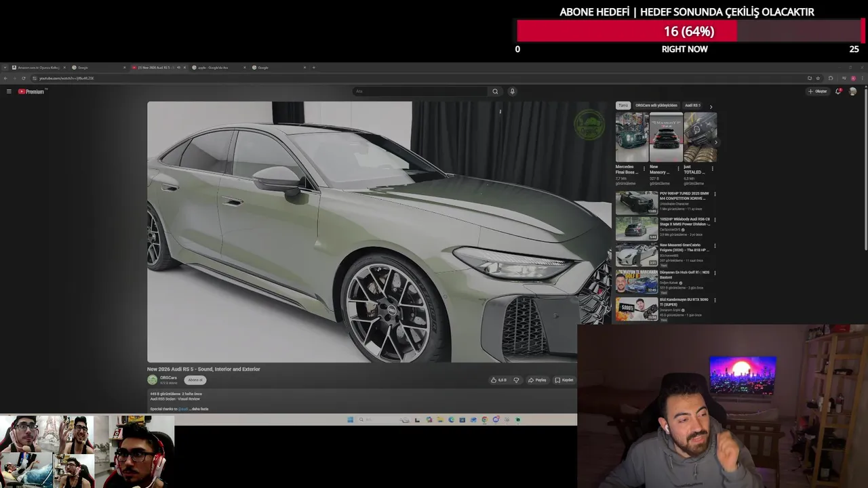The width and height of the screenshot is (868, 488).
Task: Switch to the last Google browser tab
Action: click(278, 67)
